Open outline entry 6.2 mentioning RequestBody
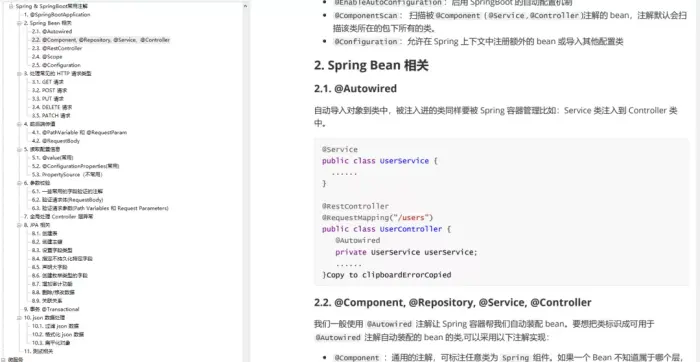700x362 pixels. coord(67,200)
